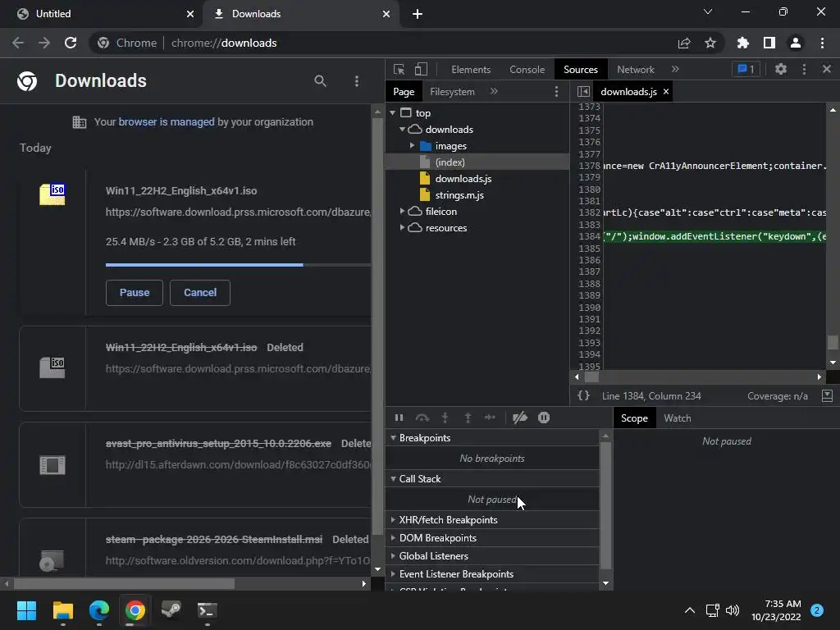Click the inspect element picker icon
Viewport: 840px width, 630px height.
click(x=399, y=69)
